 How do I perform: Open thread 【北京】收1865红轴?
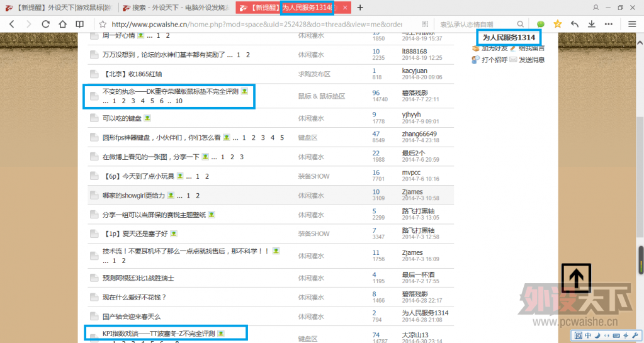click(132, 74)
